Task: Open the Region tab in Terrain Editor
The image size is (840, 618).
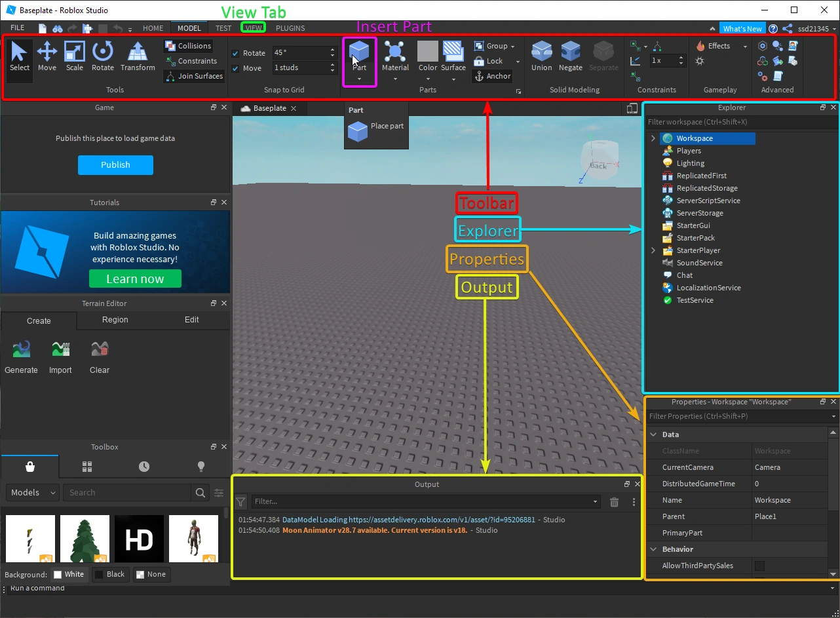Action: (115, 320)
